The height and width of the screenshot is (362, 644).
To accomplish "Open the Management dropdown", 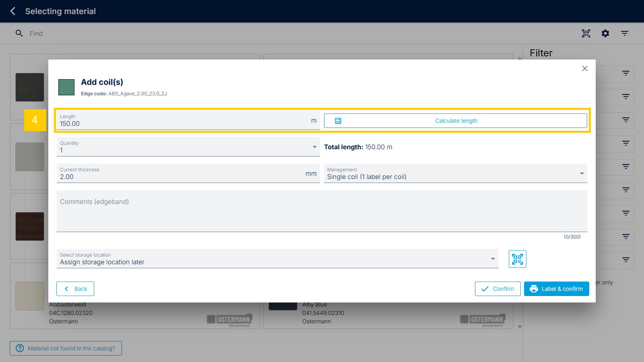I will [456, 173].
